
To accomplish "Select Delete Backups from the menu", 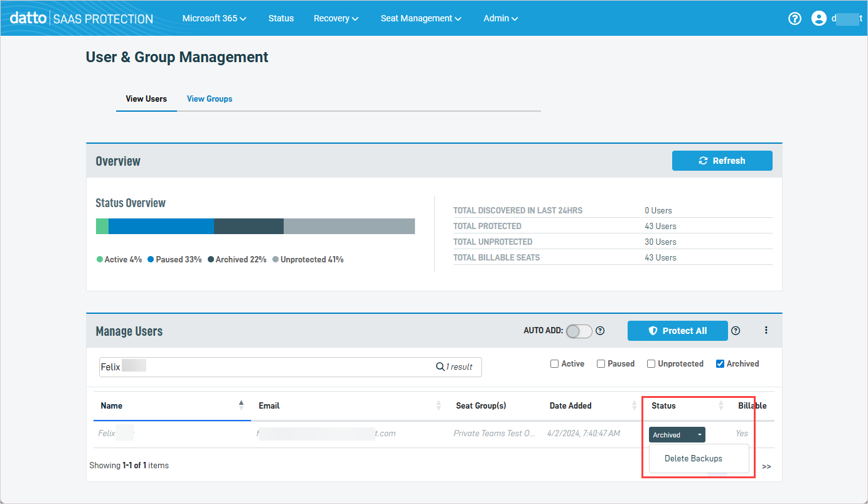I will coord(694,458).
